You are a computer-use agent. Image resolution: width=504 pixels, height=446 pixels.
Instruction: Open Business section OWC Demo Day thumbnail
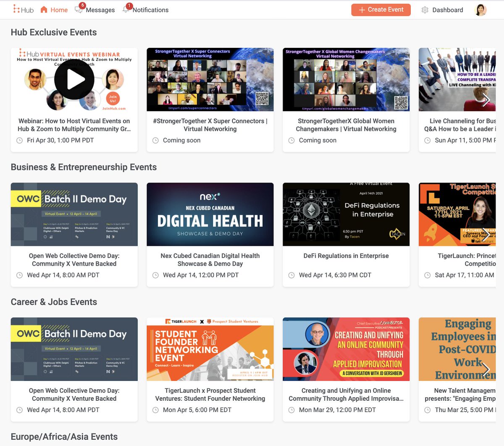click(74, 214)
